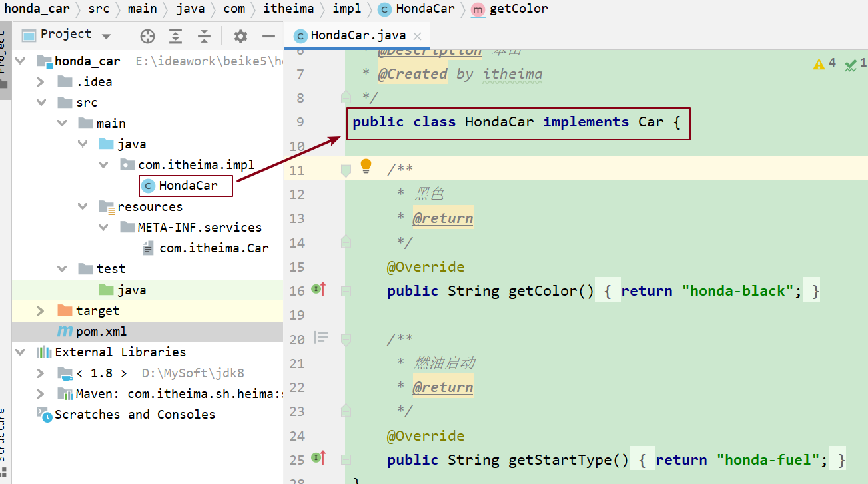The image size is (868, 484).
Task: Open the Project view dropdown
Action: 107,36
